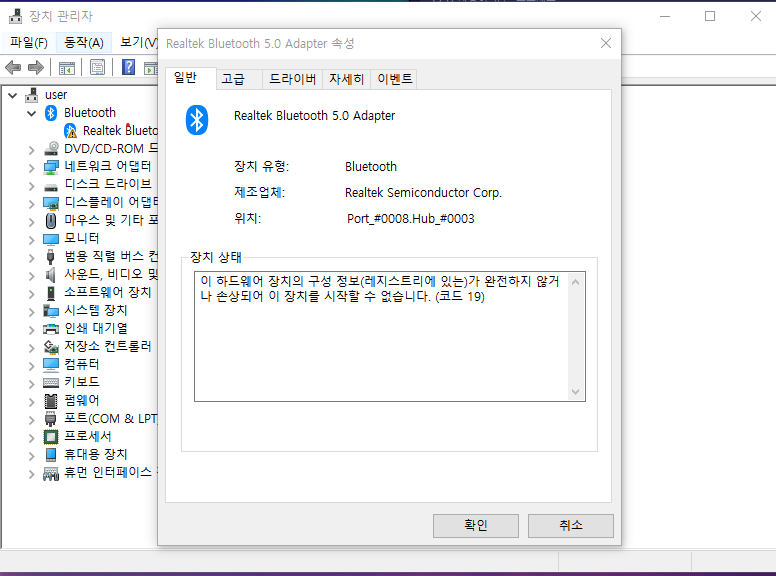Open the 보기(V) menu
The height and width of the screenshot is (576, 776).
pos(138,43)
